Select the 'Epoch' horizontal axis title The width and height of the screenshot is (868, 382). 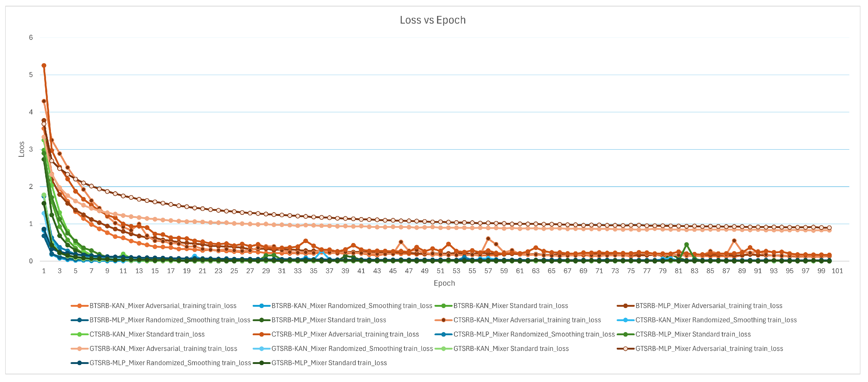point(444,283)
